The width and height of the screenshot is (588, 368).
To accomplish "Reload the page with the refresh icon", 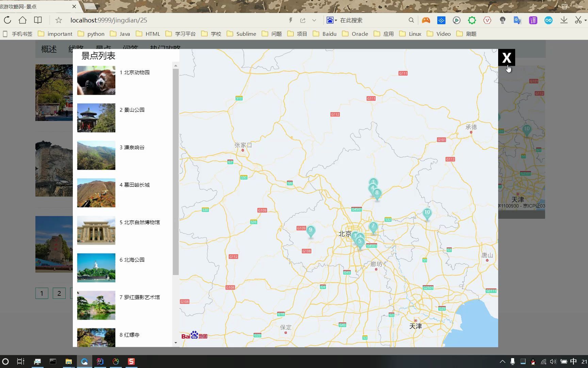I will tap(7, 20).
